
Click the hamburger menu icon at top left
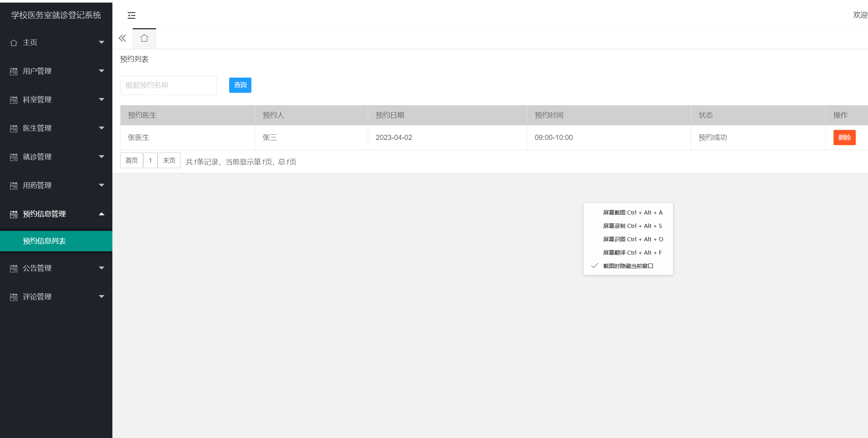pyautogui.click(x=132, y=15)
